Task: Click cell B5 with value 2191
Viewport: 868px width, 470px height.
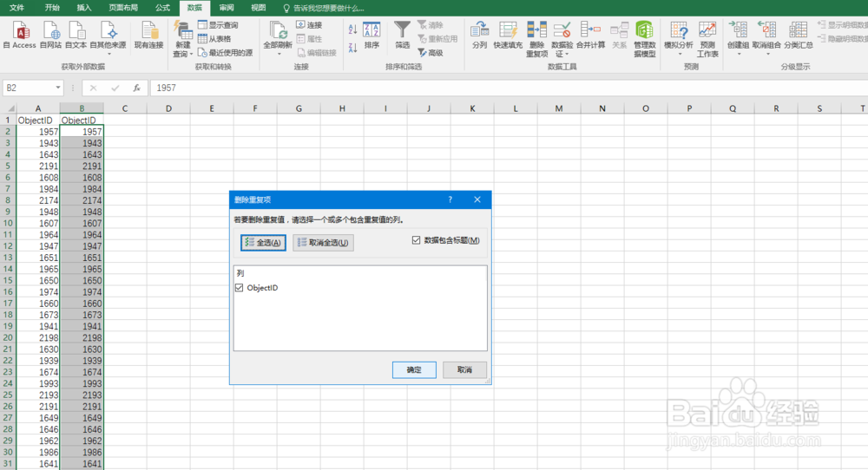Action: point(82,166)
